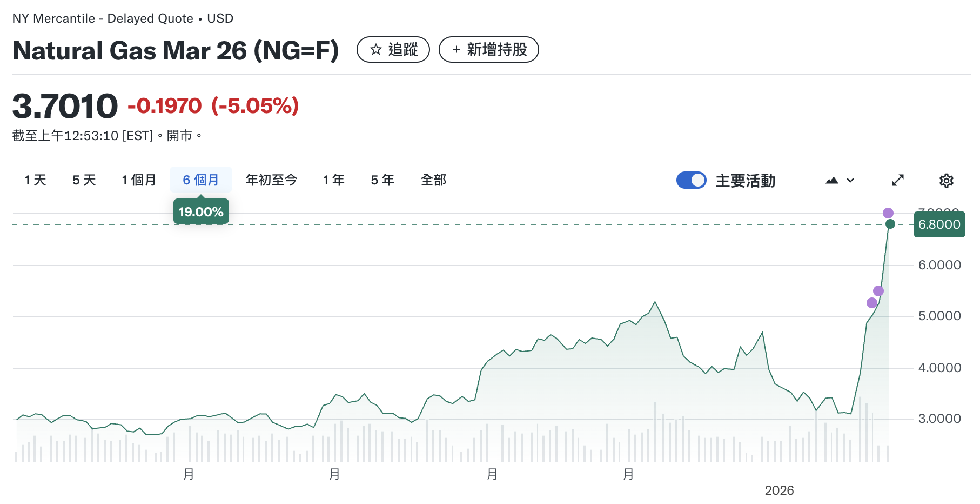The image size is (980, 504).
Task: Click the 新增持股 button
Action: [488, 49]
